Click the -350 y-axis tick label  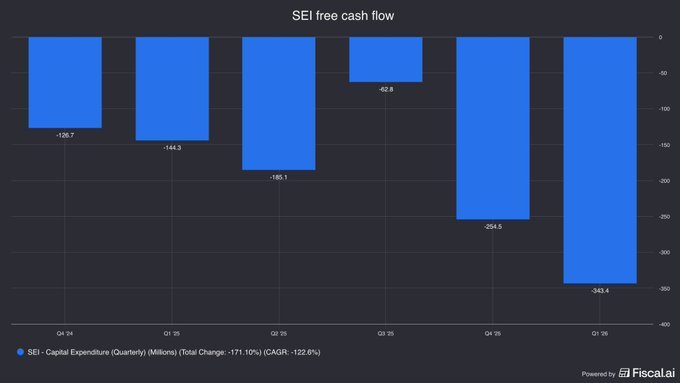tap(664, 288)
